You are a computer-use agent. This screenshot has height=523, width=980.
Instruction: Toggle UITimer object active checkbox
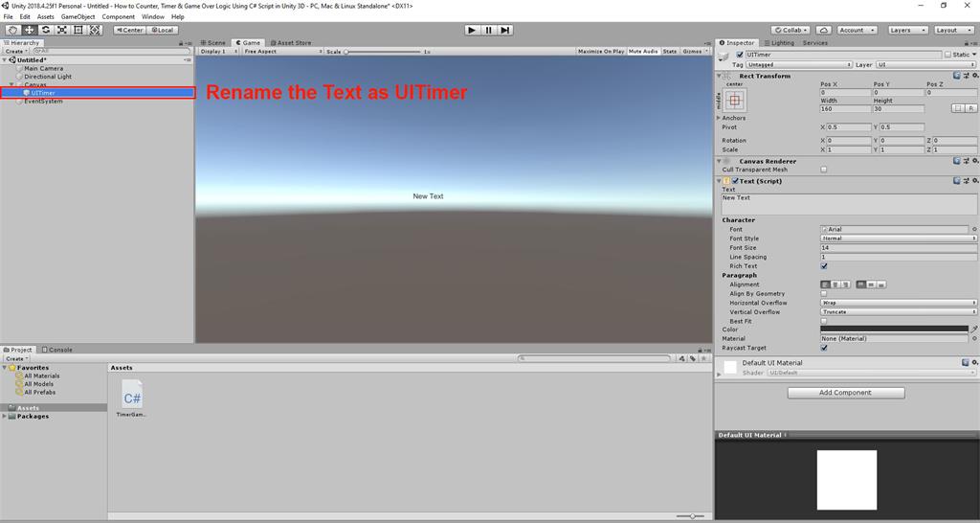[740, 55]
